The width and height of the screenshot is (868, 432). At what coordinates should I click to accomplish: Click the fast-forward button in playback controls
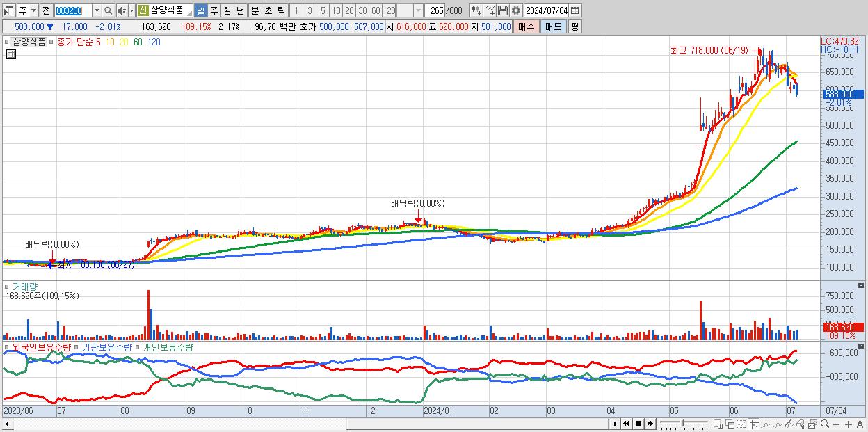click(650, 424)
